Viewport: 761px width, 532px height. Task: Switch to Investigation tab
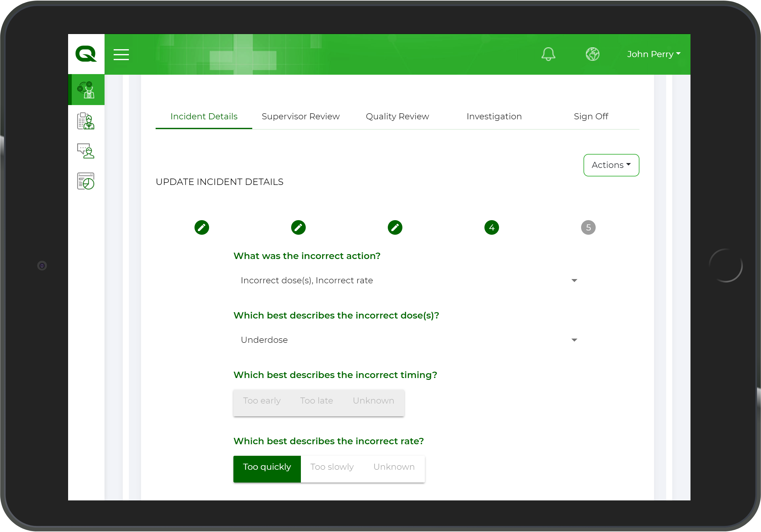coord(494,116)
